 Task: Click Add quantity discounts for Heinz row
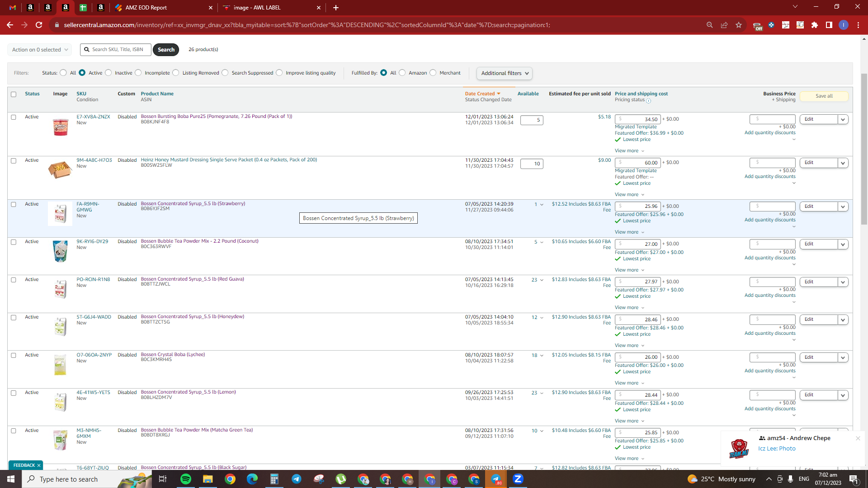tap(770, 177)
